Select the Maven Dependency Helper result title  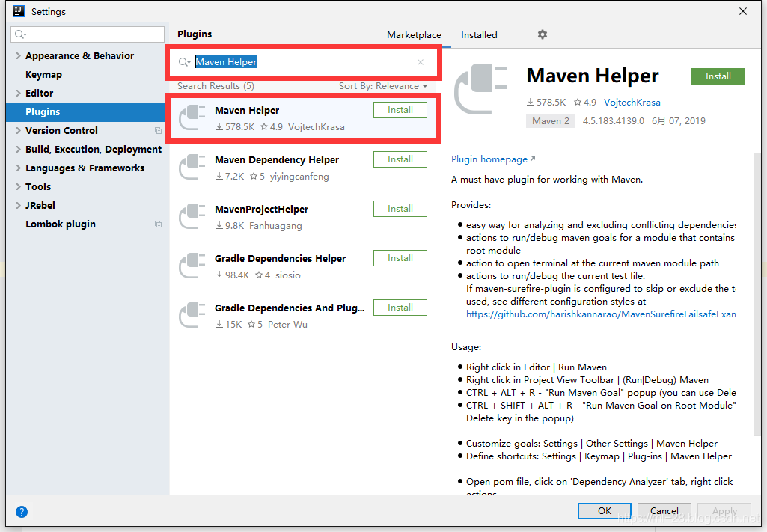click(277, 160)
